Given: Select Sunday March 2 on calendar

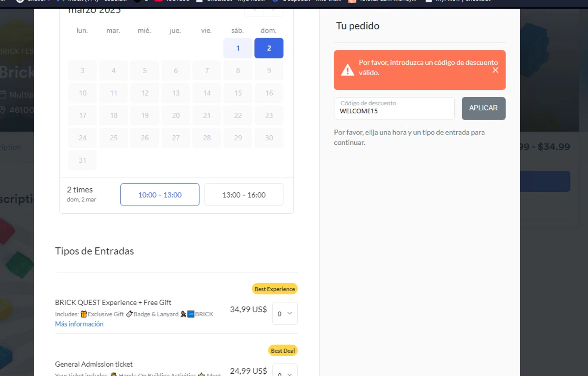Looking at the screenshot, I should (x=269, y=48).
